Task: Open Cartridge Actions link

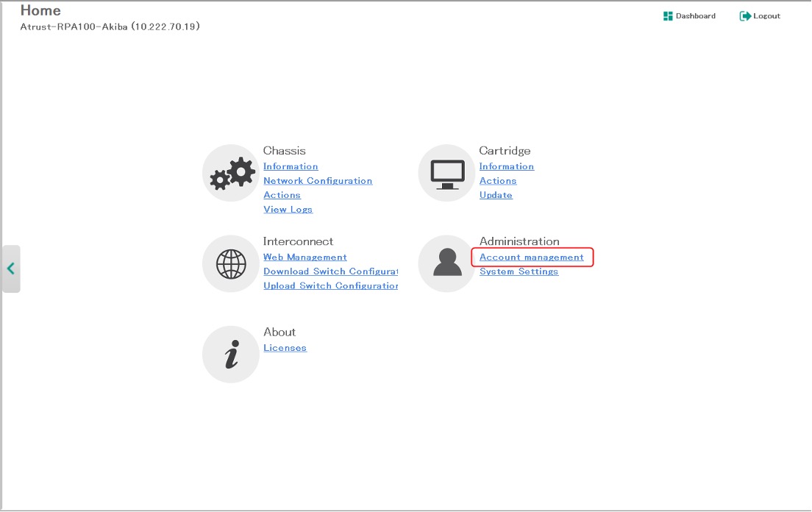Action: pyautogui.click(x=498, y=181)
